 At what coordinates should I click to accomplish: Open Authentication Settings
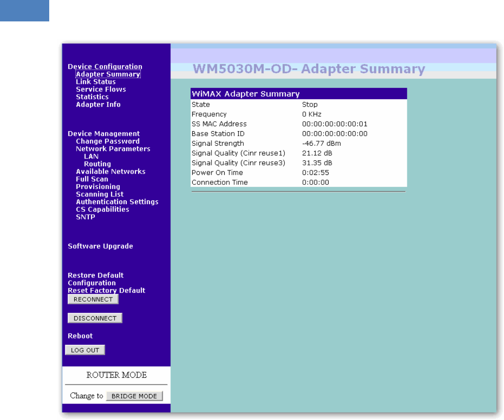tap(117, 202)
